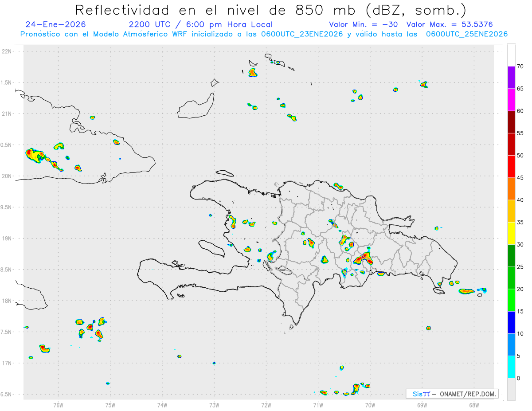Click the dark red 55–60 dBZ colorbar segment
This screenshot has width=532, height=411.
tap(511, 122)
